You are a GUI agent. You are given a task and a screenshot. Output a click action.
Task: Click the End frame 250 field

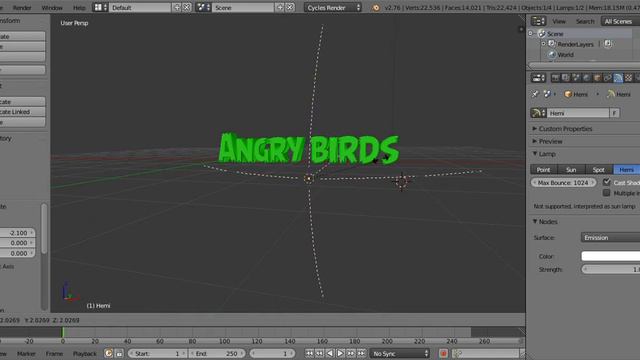pos(217,353)
